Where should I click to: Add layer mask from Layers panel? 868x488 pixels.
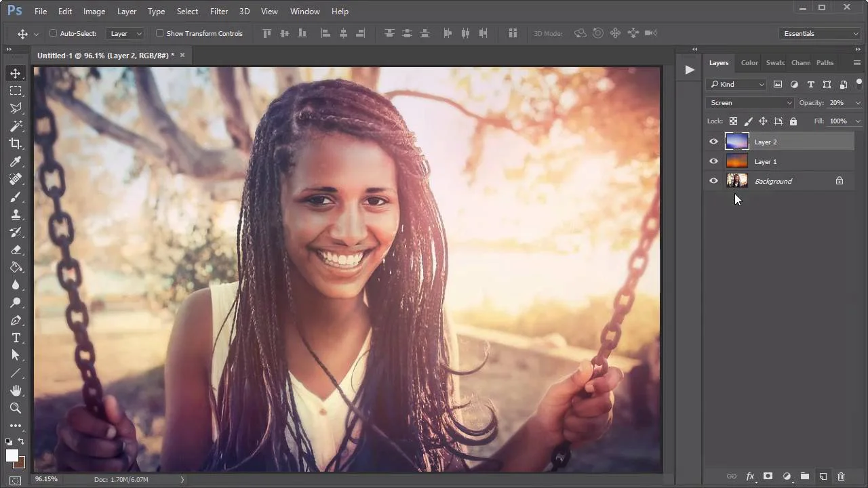pyautogui.click(x=768, y=476)
